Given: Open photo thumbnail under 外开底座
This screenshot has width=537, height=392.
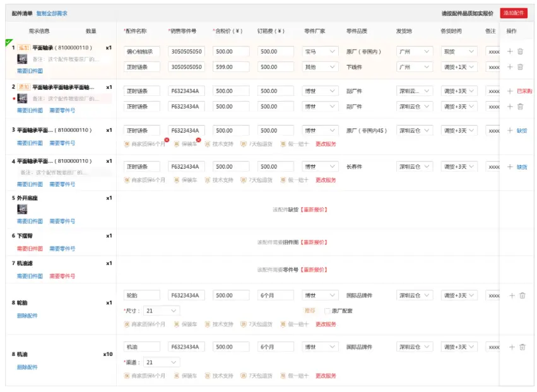Looking at the screenshot, I should (22, 209).
